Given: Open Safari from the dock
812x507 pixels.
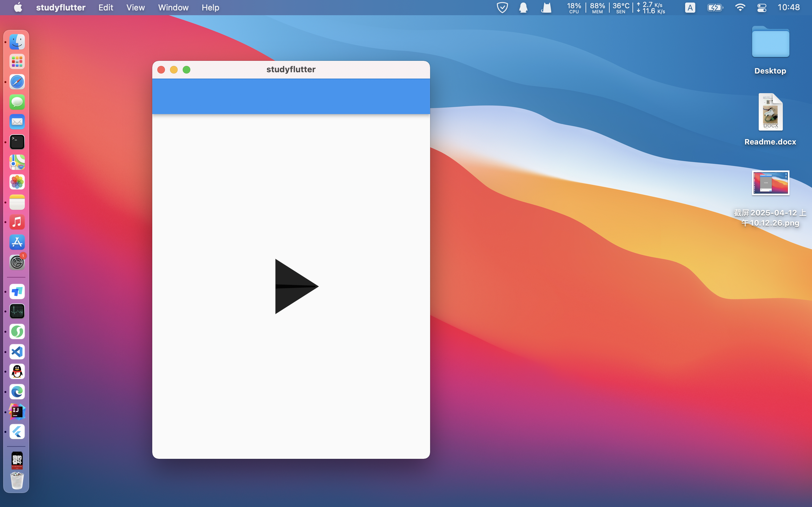Looking at the screenshot, I should point(17,82).
